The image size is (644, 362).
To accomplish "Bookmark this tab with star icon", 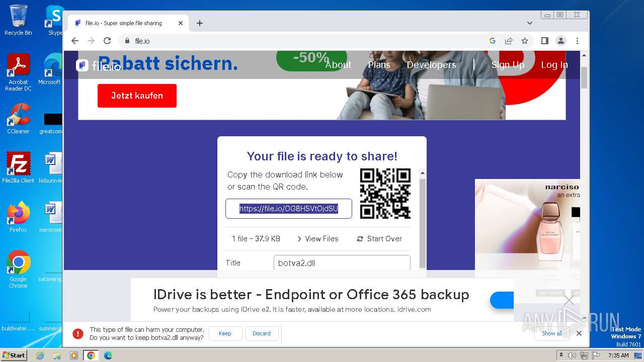I will click(x=525, y=41).
